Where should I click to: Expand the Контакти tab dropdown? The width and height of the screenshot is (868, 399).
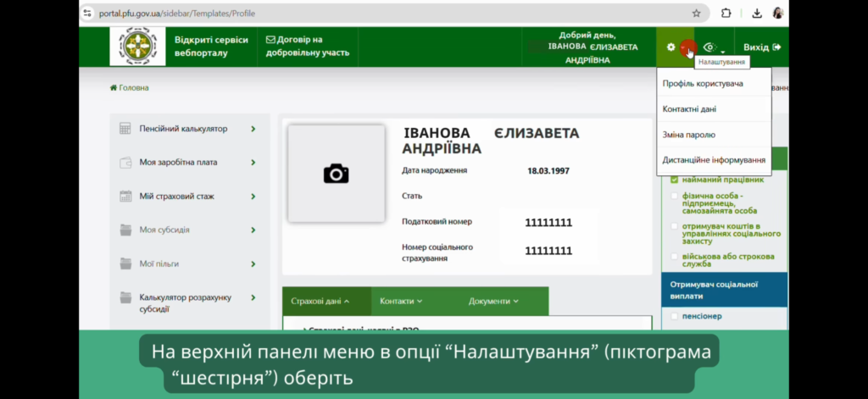(x=401, y=301)
